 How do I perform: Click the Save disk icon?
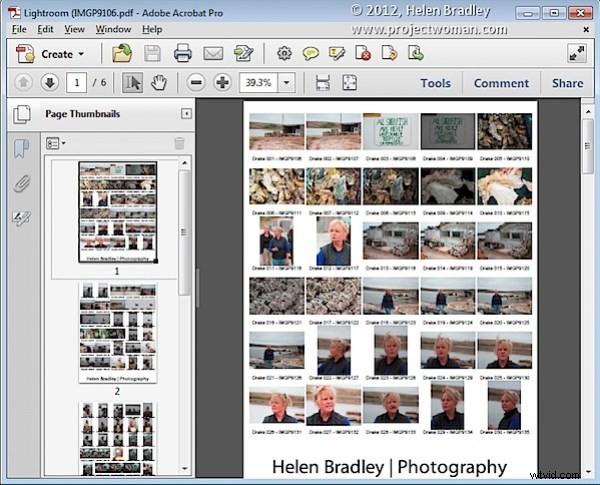(x=152, y=53)
